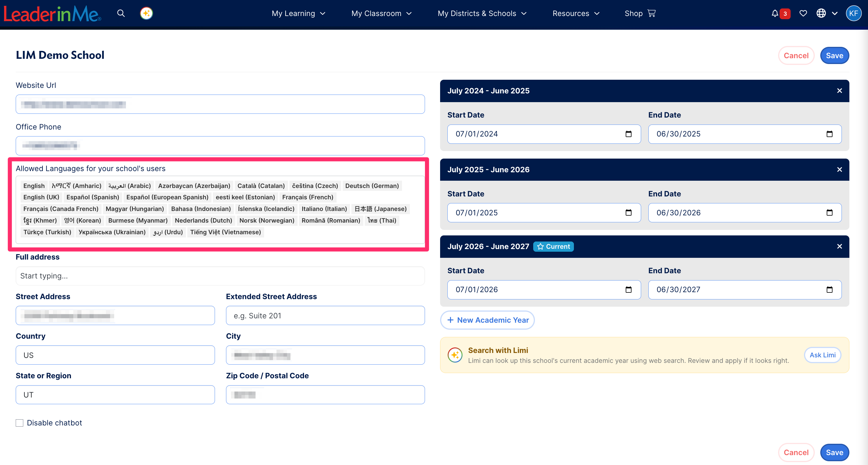
Task: Open calendar picker for 07/01/2026 start date
Action: pos(628,290)
